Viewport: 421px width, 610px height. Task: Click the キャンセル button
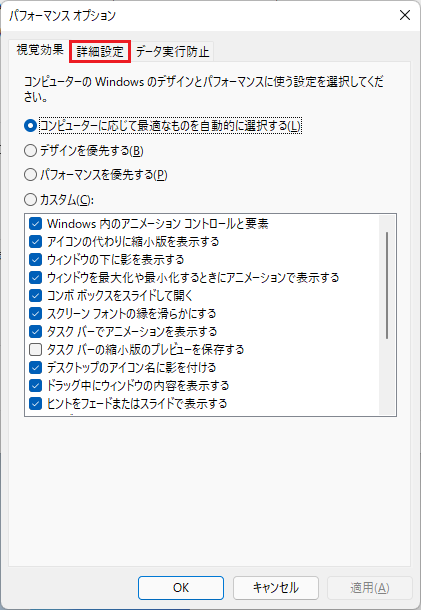(276, 588)
